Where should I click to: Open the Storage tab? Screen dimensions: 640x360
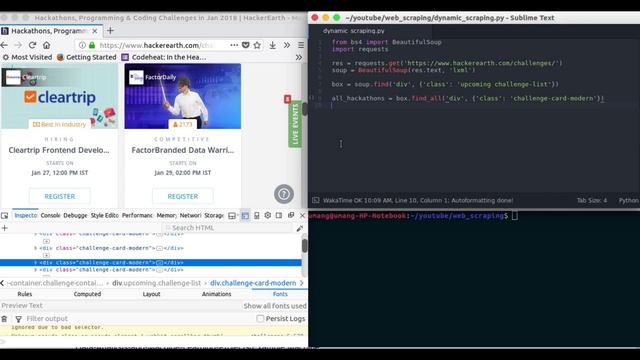(214, 216)
